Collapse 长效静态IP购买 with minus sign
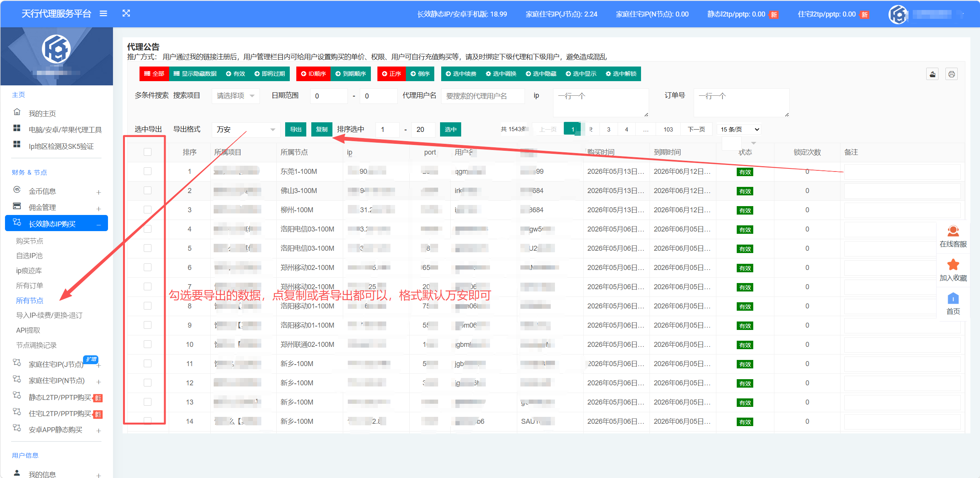 click(x=99, y=225)
